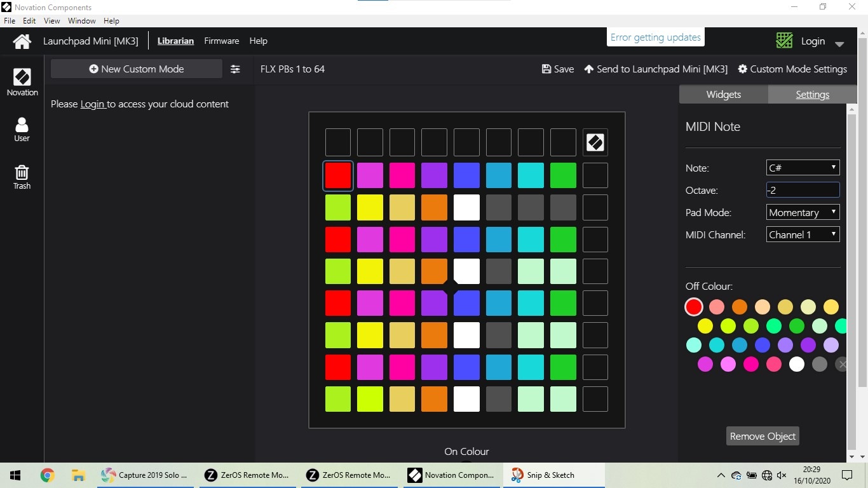Click the filter sliders icon
The image size is (868, 488).
click(x=235, y=69)
